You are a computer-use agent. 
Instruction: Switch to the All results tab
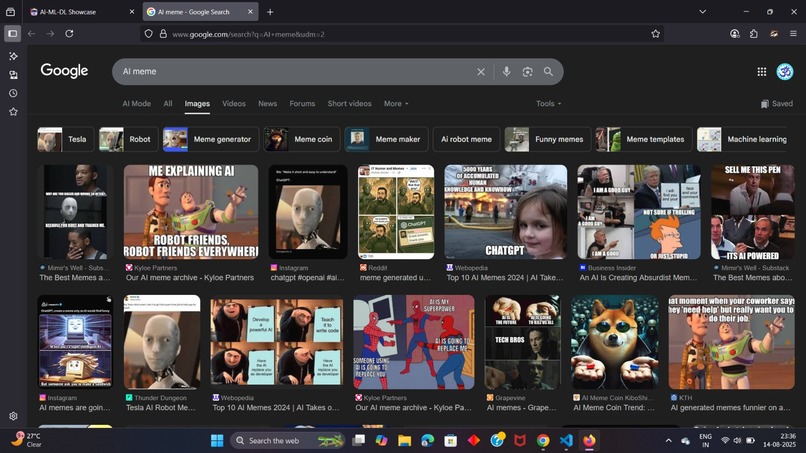point(168,103)
